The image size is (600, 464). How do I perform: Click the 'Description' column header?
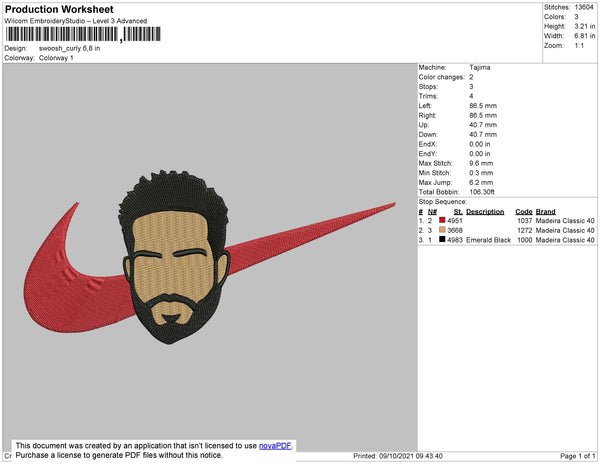pyautogui.click(x=485, y=212)
